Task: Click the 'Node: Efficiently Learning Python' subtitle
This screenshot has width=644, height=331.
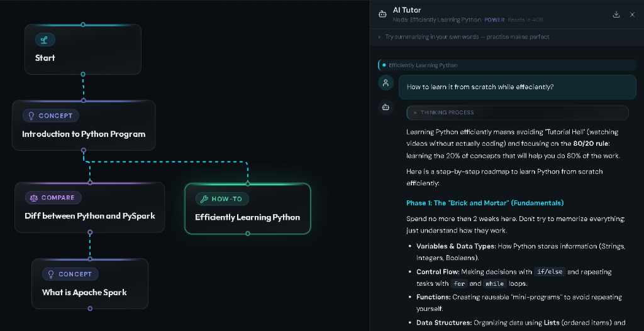Action: 436,19
